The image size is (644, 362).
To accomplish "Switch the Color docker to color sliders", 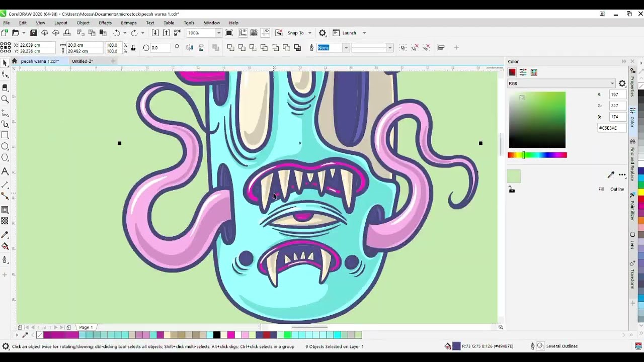I will click(523, 72).
